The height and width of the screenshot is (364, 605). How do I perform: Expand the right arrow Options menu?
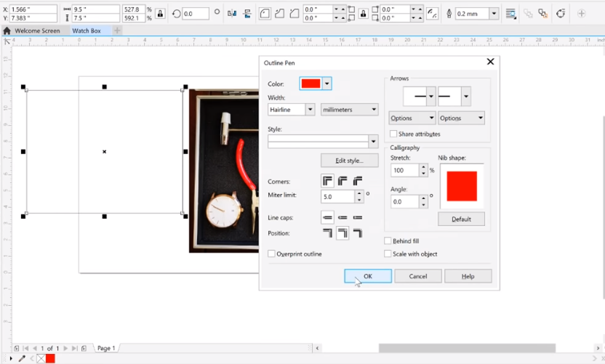pyautogui.click(x=461, y=118)
